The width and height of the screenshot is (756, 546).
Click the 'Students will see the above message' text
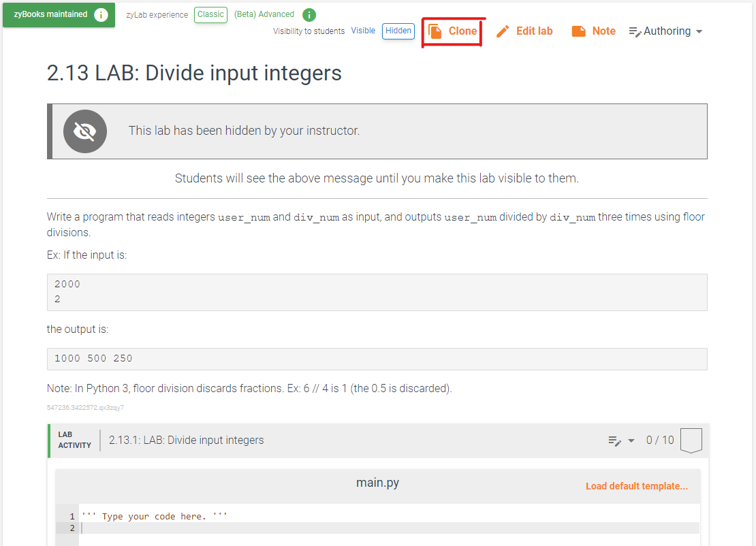click(377, 178)
